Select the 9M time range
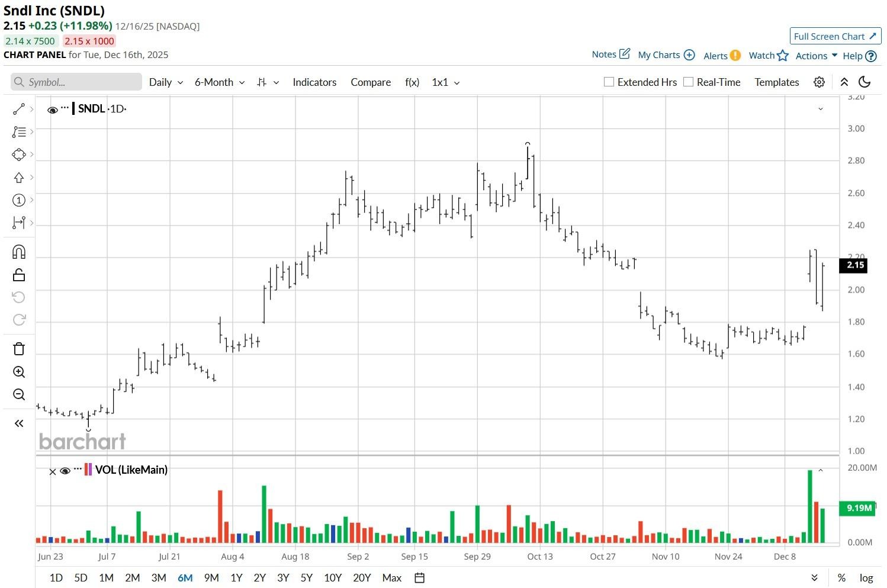The image size is (887, 588). (211, 578)
